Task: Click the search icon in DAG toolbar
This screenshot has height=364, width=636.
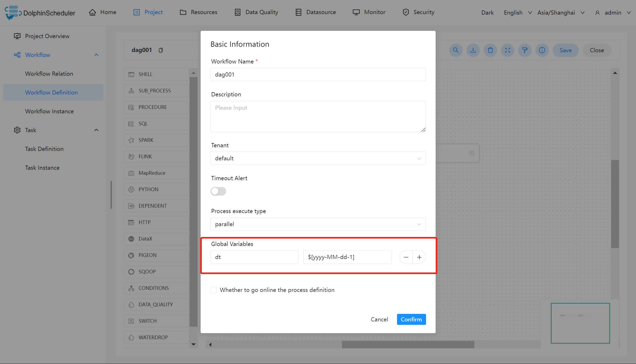Action: tap(456, 50)
